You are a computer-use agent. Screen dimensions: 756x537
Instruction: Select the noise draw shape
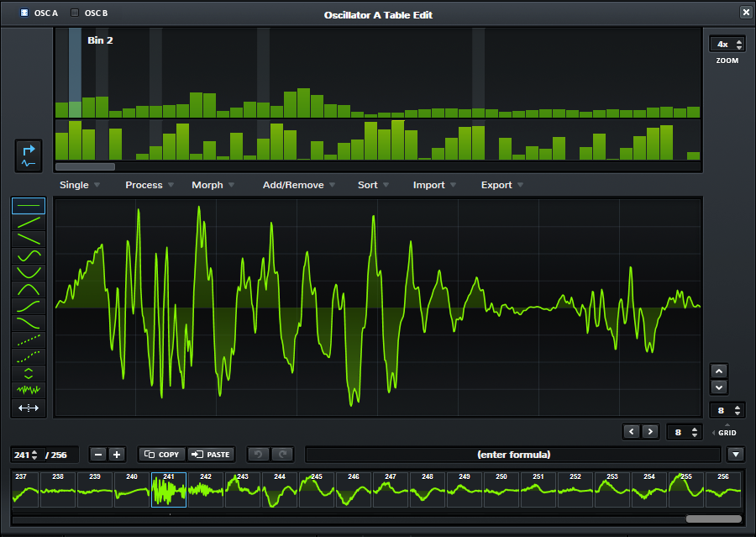pos(29,390)
